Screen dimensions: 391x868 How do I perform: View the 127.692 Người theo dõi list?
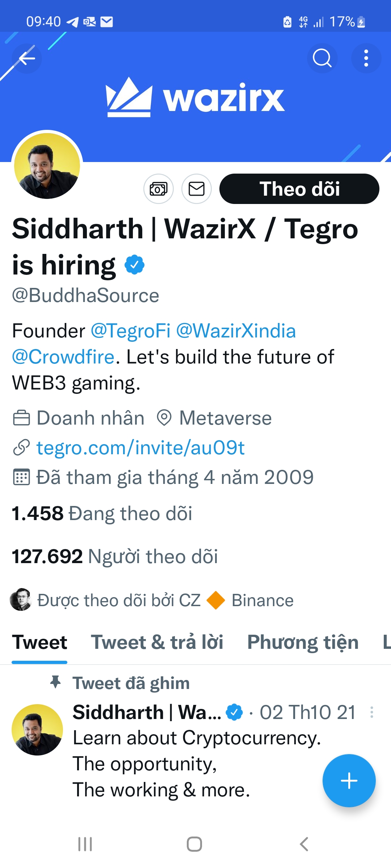click(115, 556)
